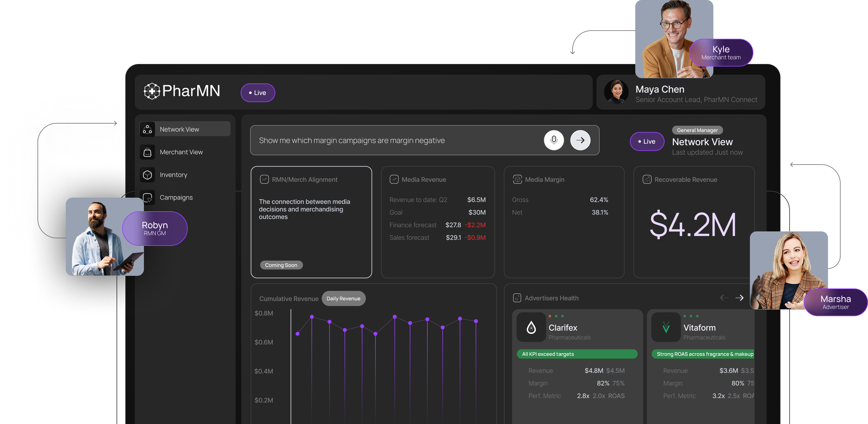Click the Media Revenue chart icon
The width and height of the screenshot is (868, 424).
(x=394, y=179)
